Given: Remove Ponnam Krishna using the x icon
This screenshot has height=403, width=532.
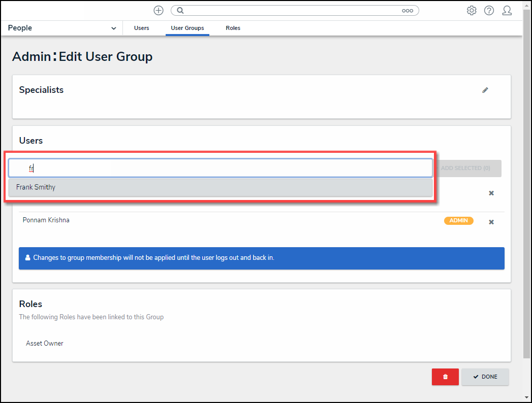Looking at the screenshot, I should tap(491, 222).
